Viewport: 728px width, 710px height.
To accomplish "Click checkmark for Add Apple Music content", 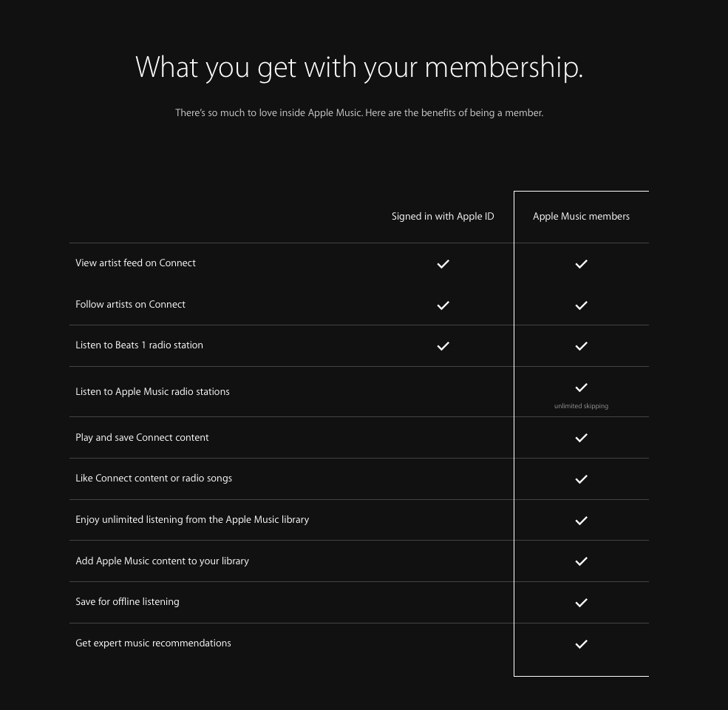I will tap(581, 561).
